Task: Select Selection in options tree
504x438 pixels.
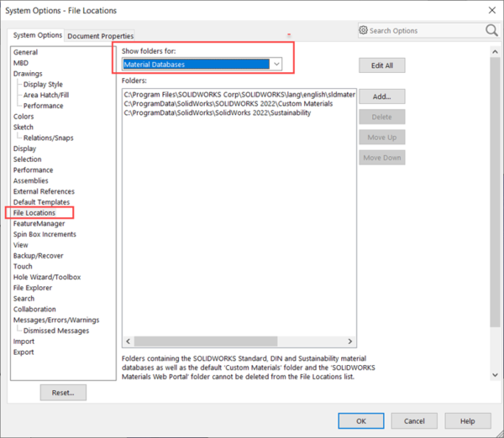Action: click(28, 159)
